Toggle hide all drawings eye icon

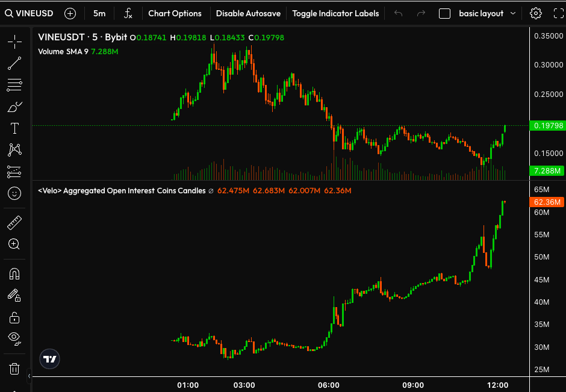point(14,339)
